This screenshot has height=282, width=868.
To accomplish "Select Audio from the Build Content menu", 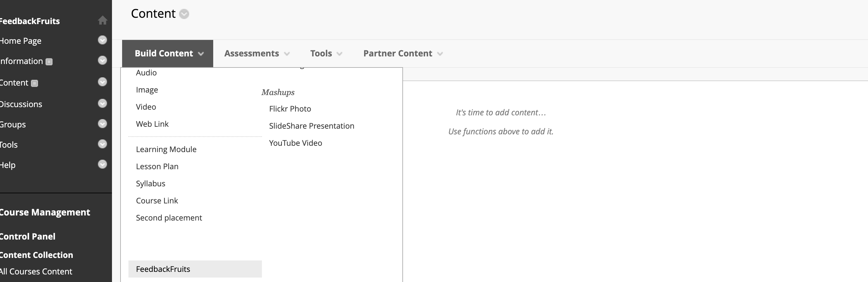I will [146, 73].
